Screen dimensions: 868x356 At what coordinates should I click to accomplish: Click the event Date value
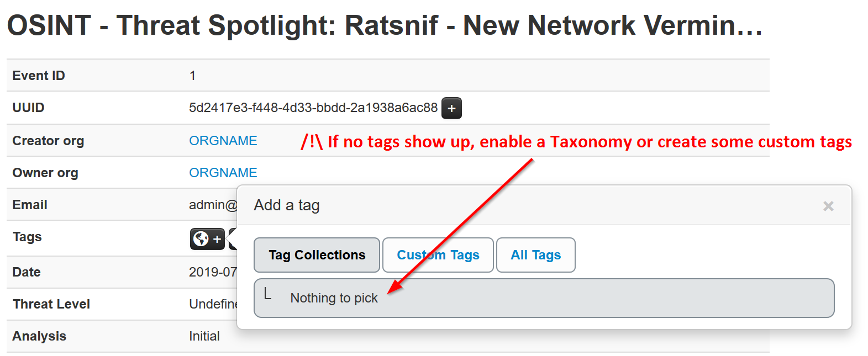213,272
